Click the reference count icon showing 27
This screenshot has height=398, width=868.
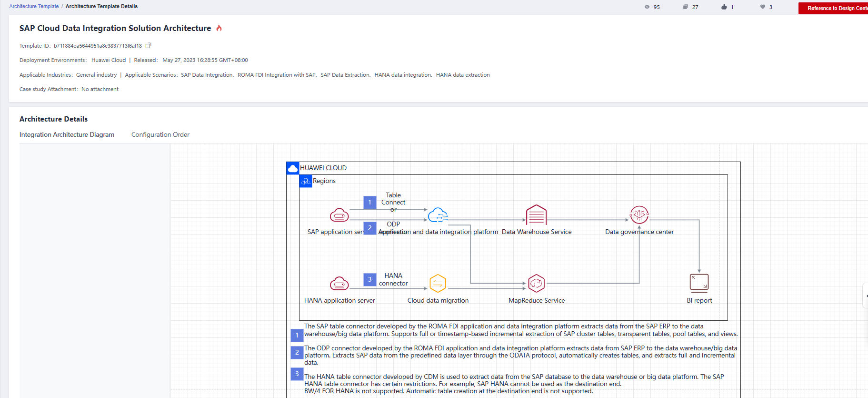pyautogui.click(x=685, y=7)
